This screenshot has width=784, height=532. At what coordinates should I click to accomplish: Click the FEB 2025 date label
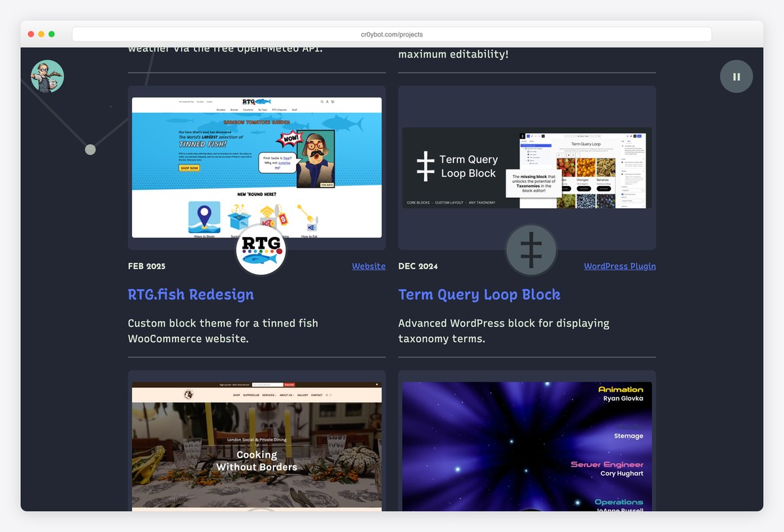coord(147,266)
